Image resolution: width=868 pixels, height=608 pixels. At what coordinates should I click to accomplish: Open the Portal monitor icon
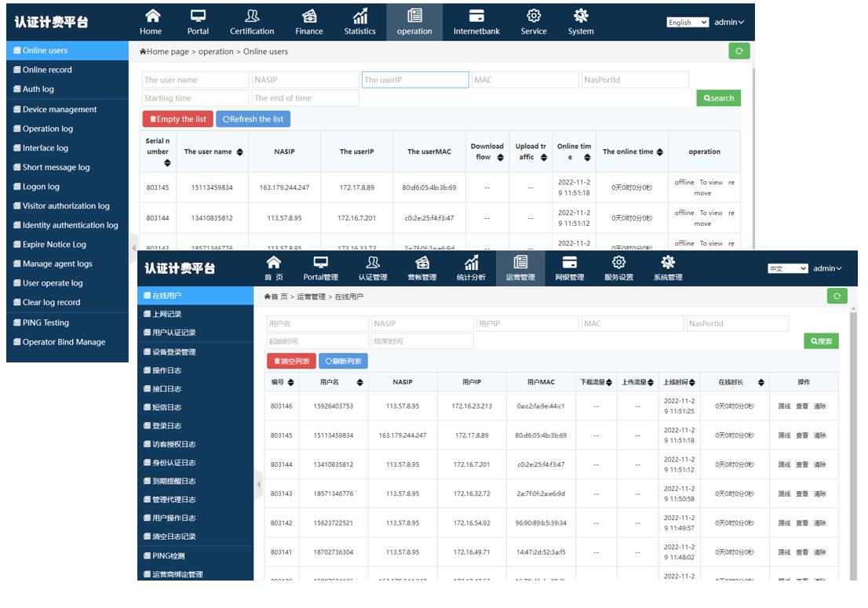198,16
